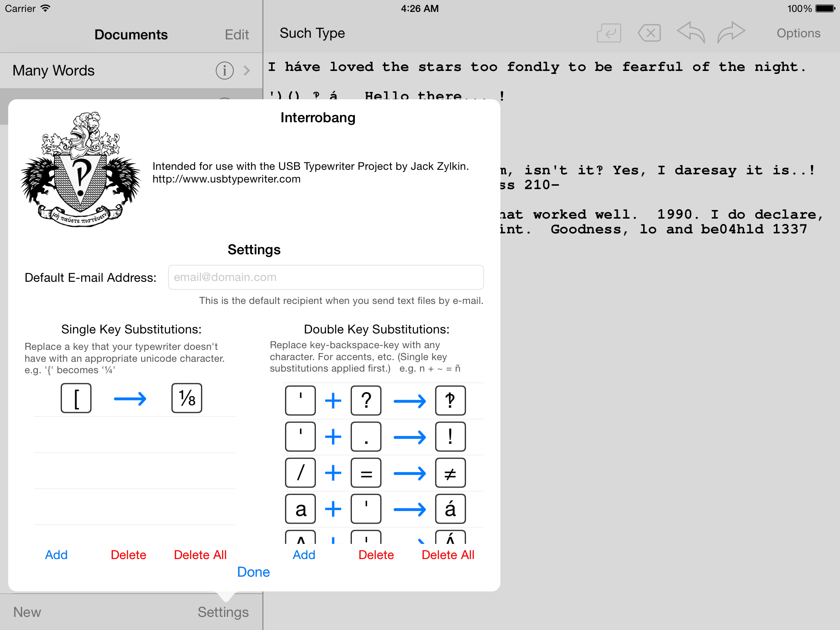Tap the redo arrow icon
Viewport: 840px width, 630px height.
[731, 32]
